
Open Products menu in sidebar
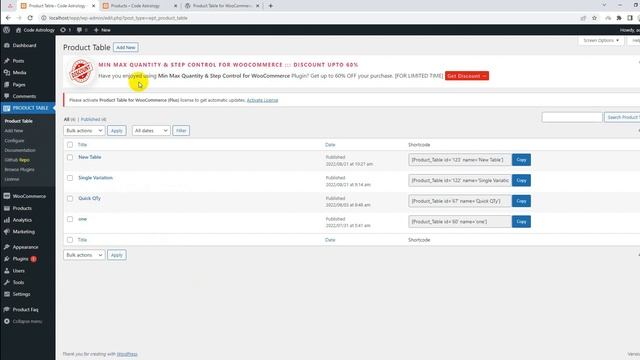[x=22, y=208]
